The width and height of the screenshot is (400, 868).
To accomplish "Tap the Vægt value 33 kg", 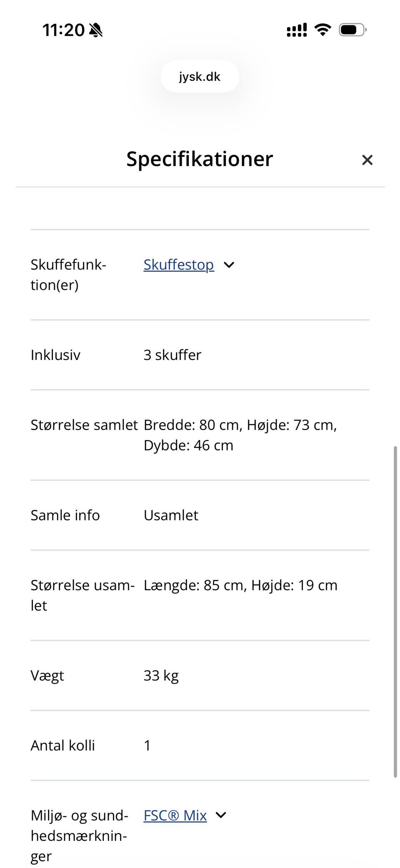I will pos(160,675).
